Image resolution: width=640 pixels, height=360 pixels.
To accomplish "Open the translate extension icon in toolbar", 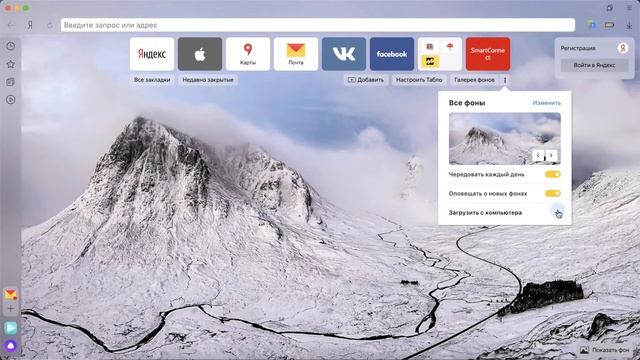I will (591, 25).
